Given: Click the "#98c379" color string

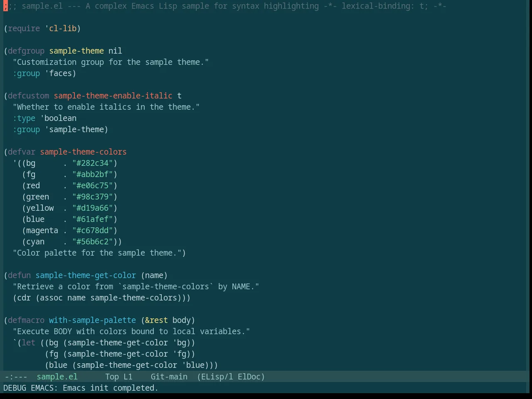Looking at the screenshot, I should coord(93,197).
